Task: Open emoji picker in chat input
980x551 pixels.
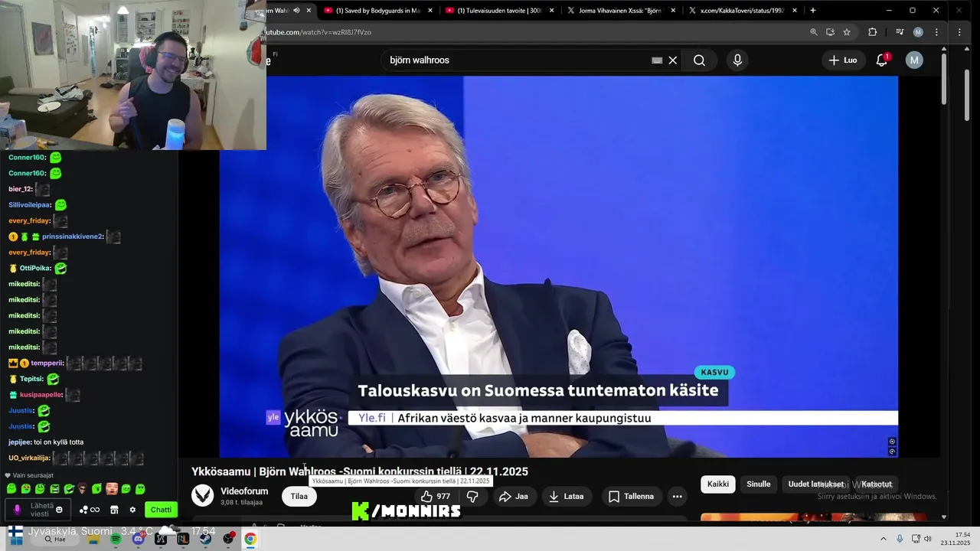Action: pyautogui.click(x=59, y=510)
